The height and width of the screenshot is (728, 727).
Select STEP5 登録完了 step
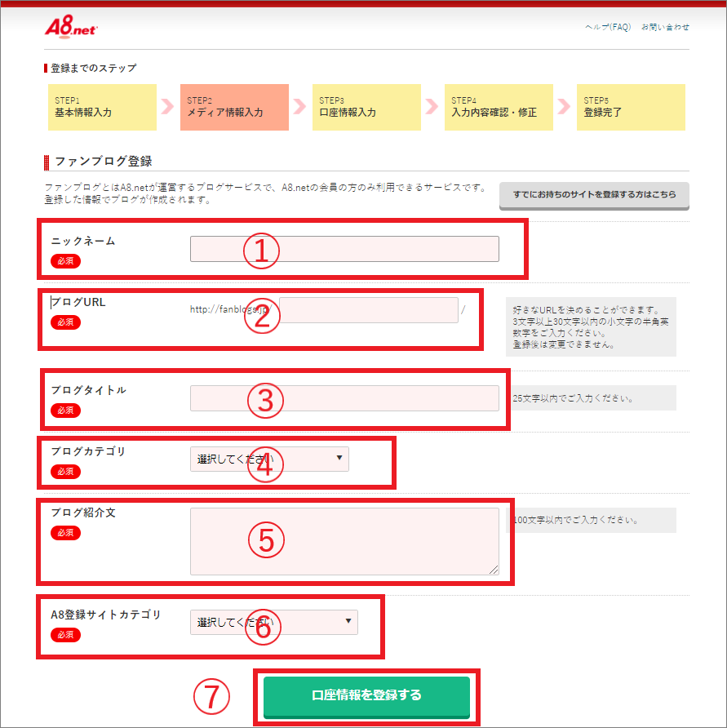pyautogui.click(x=631, y=107)
